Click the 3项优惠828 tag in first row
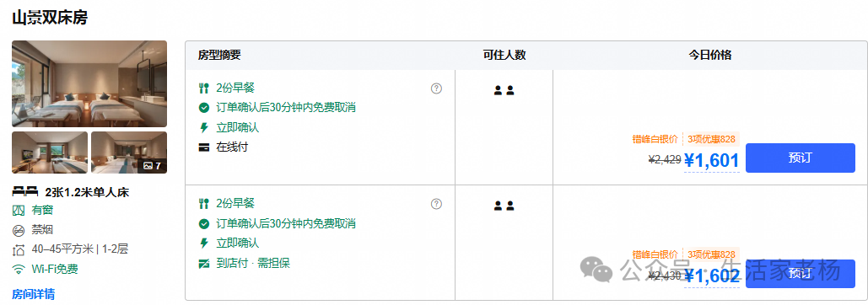This screenshot has height=305, width=868. point(711,139)
